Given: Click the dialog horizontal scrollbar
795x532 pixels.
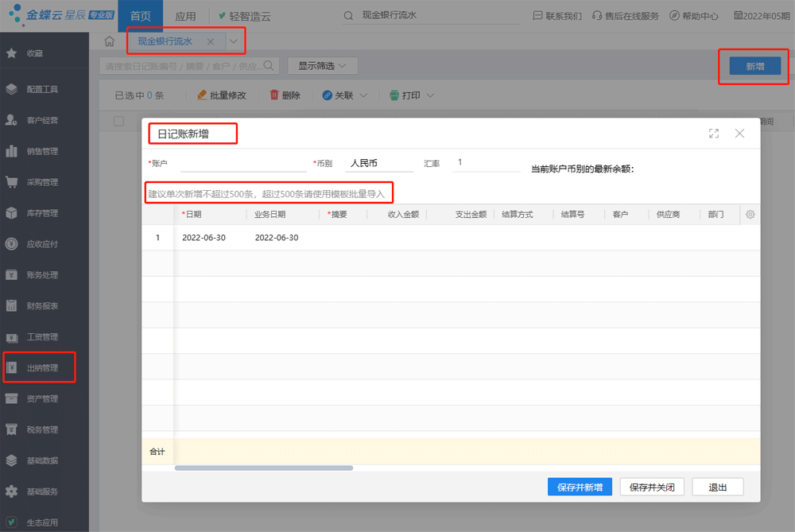Looking at the screenshot, I should (x=264, y=468).
